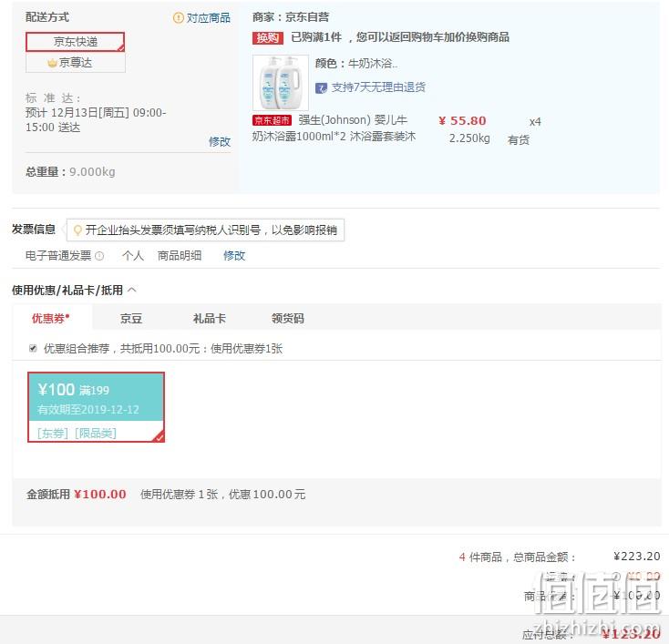
Task: Toggle the ¥100 满199 coupon card
Action: coord(96,407)
